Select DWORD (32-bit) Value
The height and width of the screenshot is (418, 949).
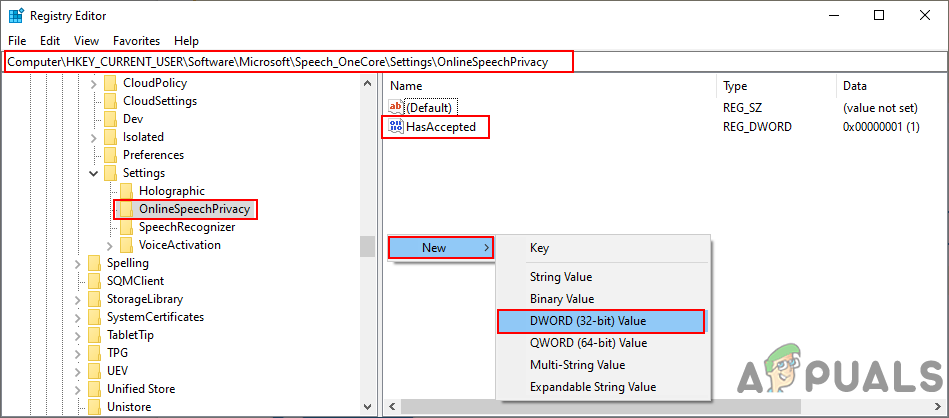pos(602,321)
